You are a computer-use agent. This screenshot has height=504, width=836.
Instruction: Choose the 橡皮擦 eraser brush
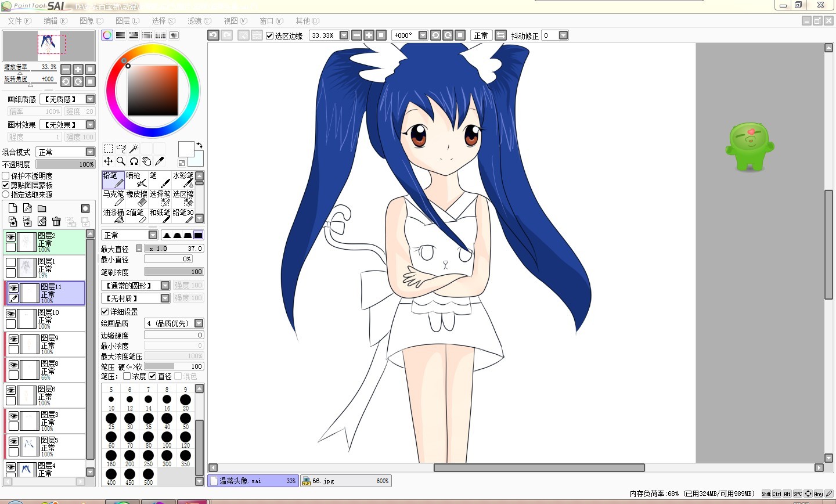137,198
